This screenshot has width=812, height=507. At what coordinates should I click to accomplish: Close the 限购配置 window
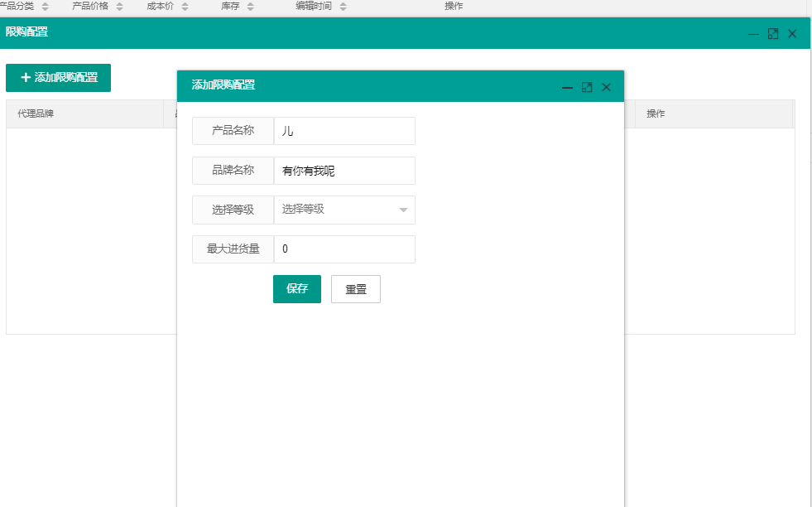pyautogui.click(x=792, y=34)
